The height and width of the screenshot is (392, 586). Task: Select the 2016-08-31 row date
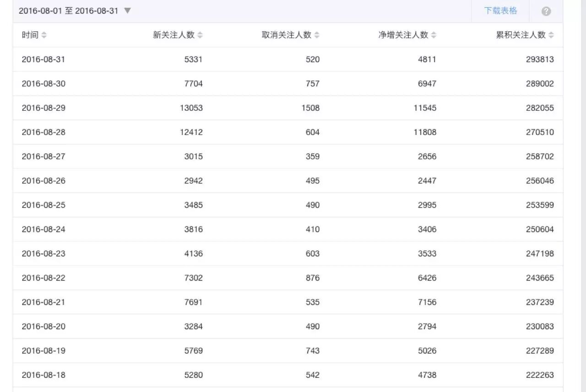(43, 59)
